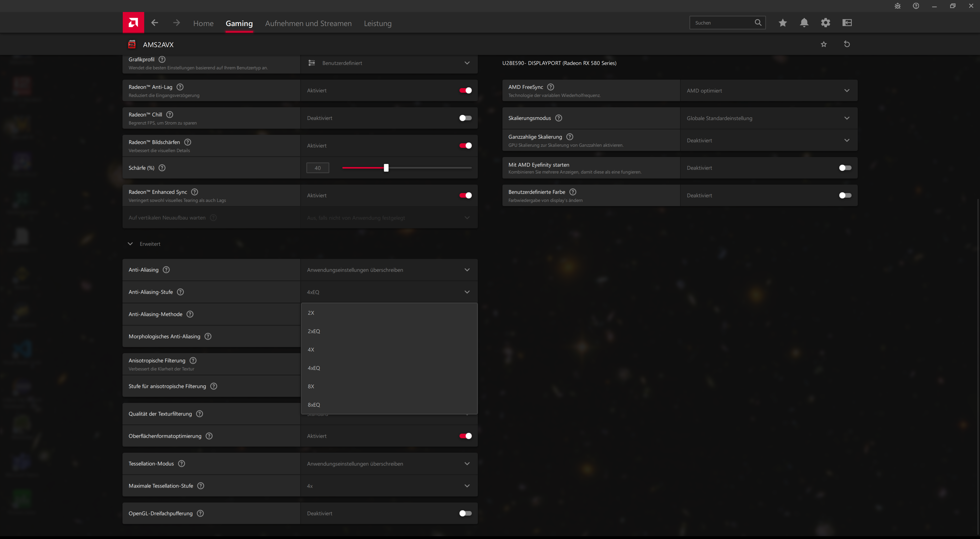Open Leistung tab
This screenshot has height=539, width=980.
(x=377, y=23)
